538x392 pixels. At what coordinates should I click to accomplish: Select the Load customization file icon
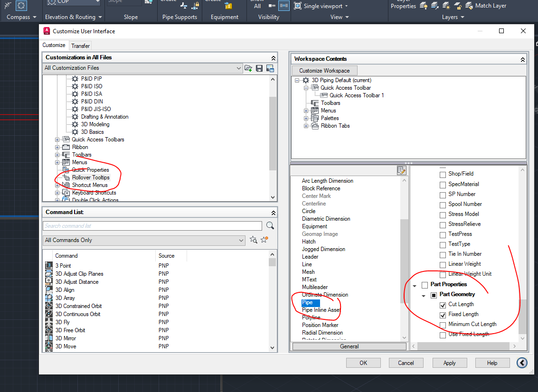click(x=247, y=68)
